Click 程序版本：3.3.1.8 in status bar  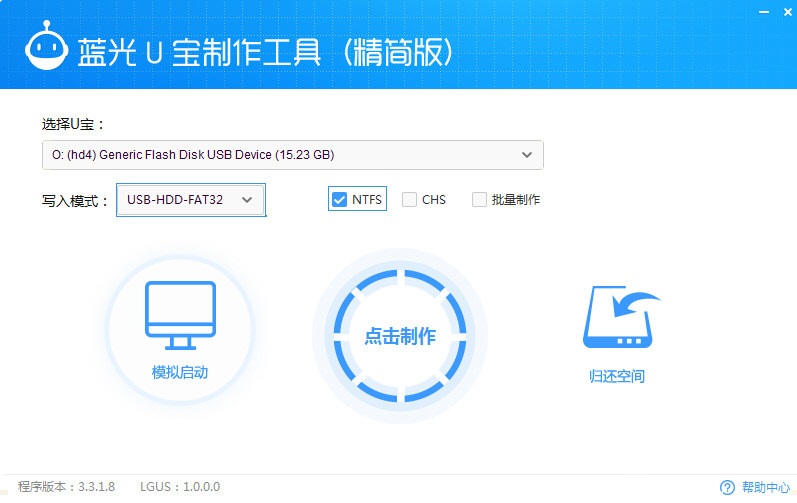(x=67, y=487)
